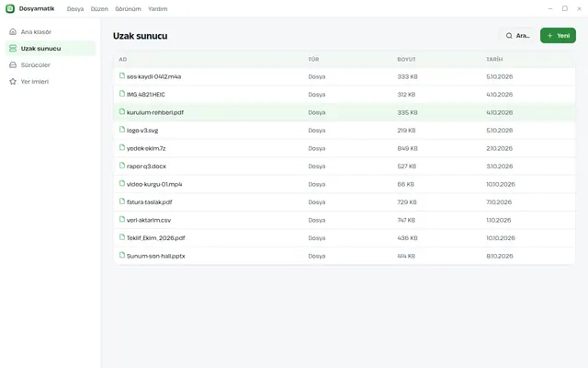Click file icon of Sunum-son-hali.pptx
Image resolution: width=588 pixels, height=368 pixels.
coord(122,255)
